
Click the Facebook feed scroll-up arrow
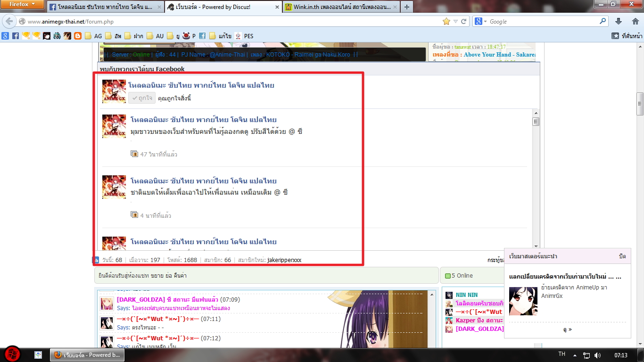tap(536, 113)
